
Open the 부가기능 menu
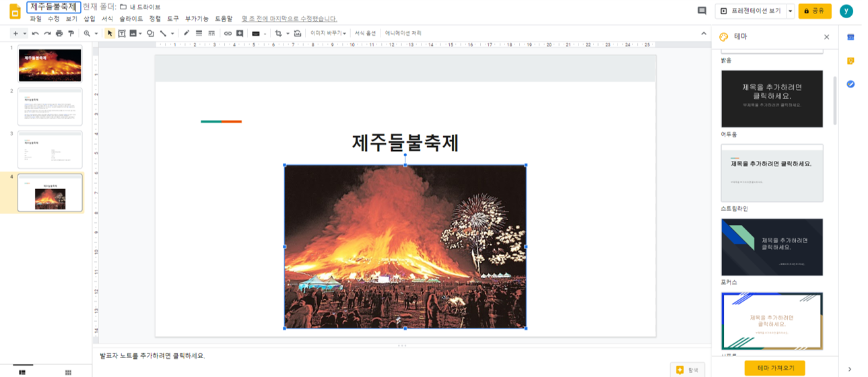(x=197, y=19)
